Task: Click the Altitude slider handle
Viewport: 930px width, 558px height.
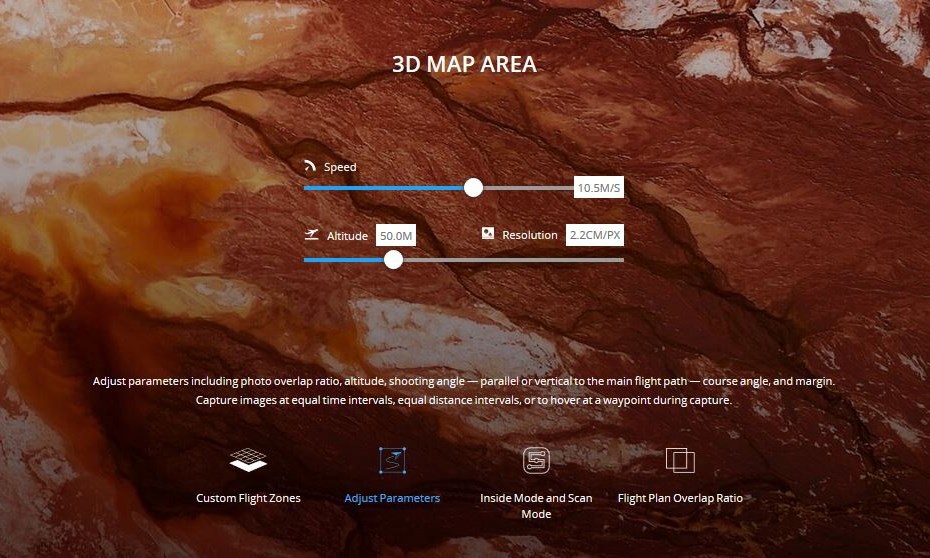Action: pos(393,260)
